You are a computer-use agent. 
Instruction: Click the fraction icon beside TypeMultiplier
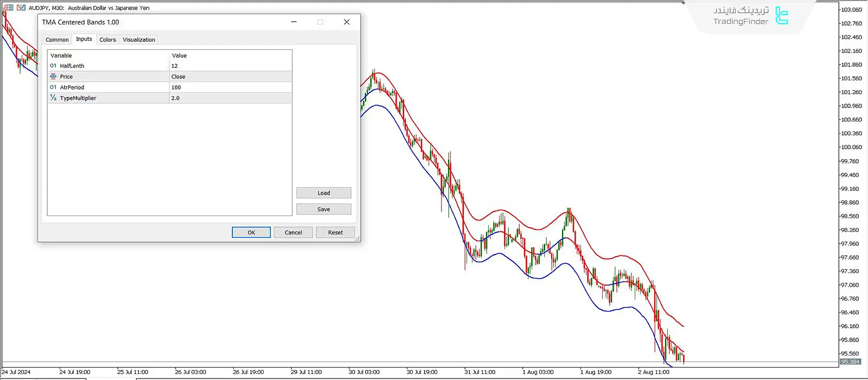pos(53,98)
